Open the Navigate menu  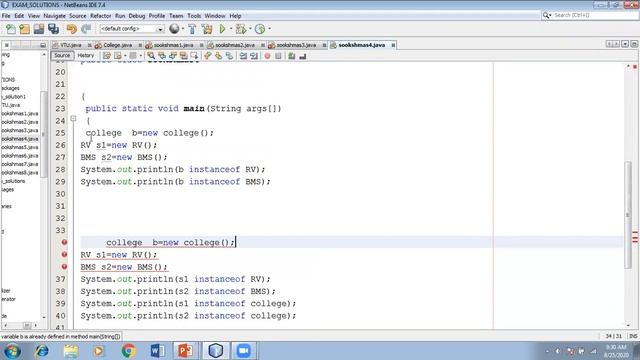(54, 16)
